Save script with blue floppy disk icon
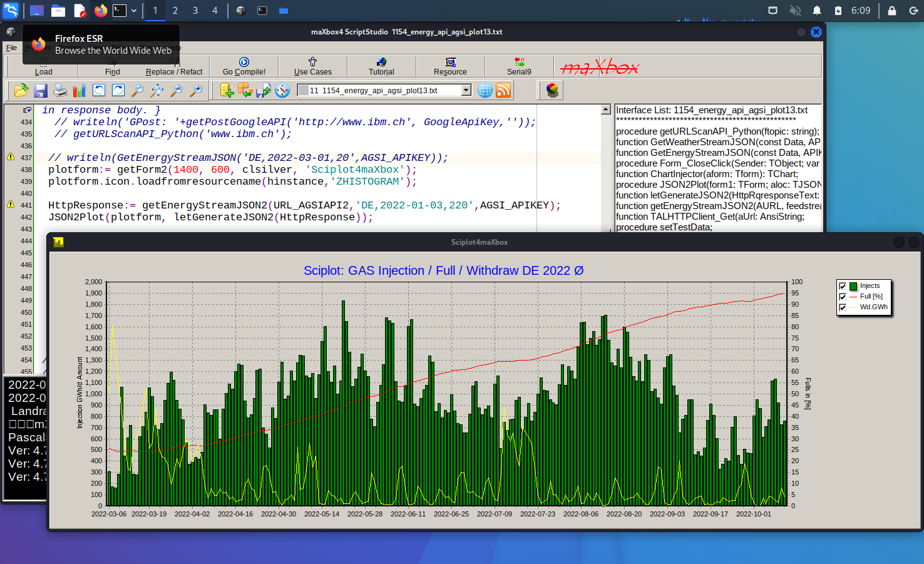Image resolution: width=924 pixels, height=564 pixels. click(x=41, y=91)
